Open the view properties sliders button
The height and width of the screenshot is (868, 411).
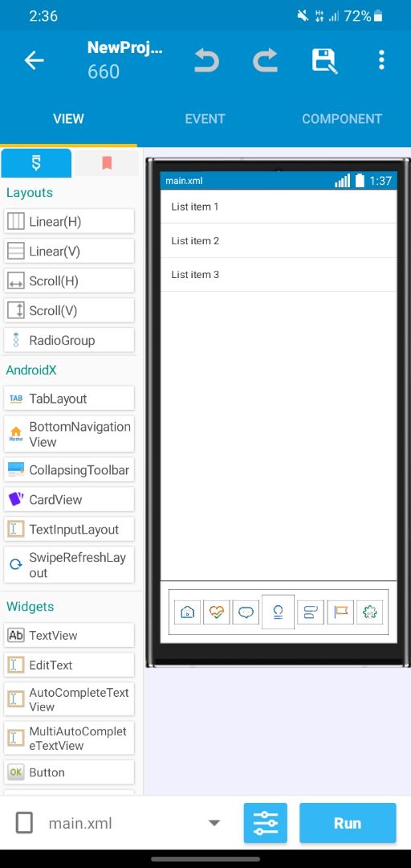[x=266, y=823]
